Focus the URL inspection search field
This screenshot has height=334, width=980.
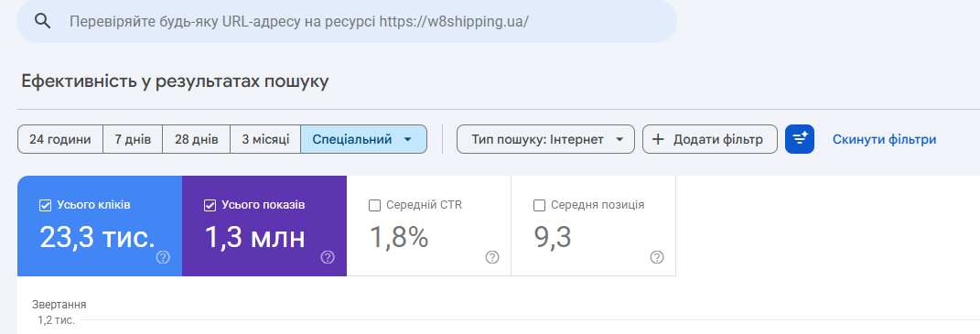pyautogui.click(x=347, y=21)
